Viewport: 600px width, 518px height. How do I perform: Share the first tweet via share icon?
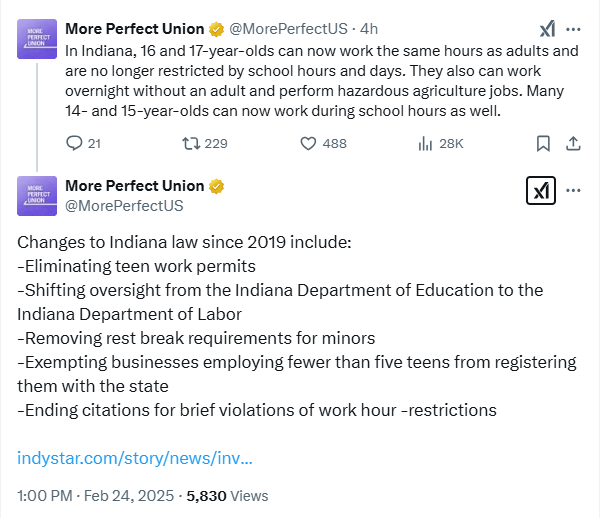click(573, 143)
